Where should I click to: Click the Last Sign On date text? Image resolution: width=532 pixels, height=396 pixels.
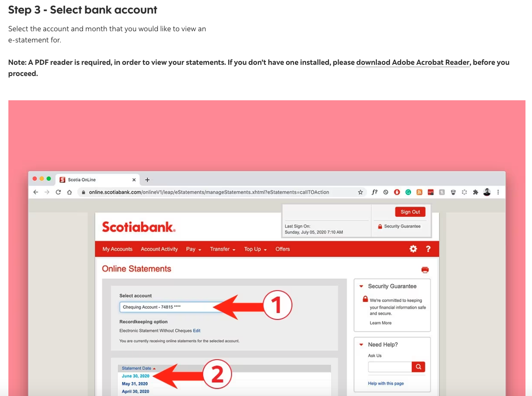pos(314,232)
